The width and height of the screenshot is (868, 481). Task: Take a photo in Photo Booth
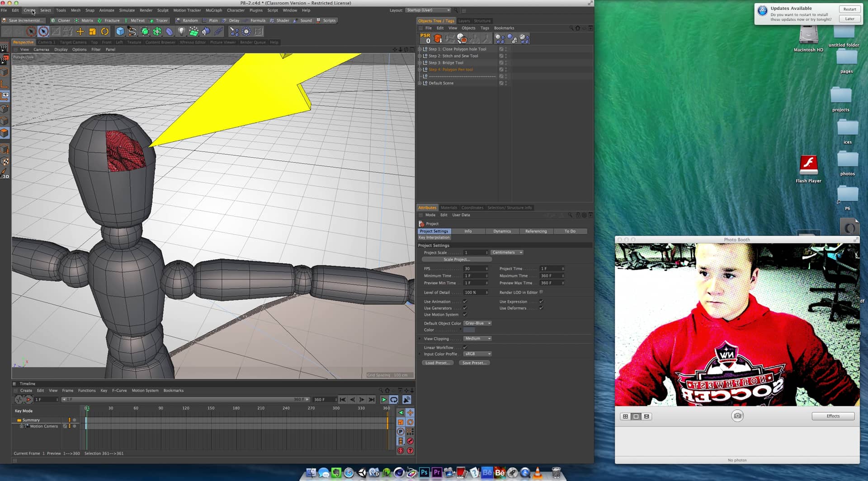[737, 416]
